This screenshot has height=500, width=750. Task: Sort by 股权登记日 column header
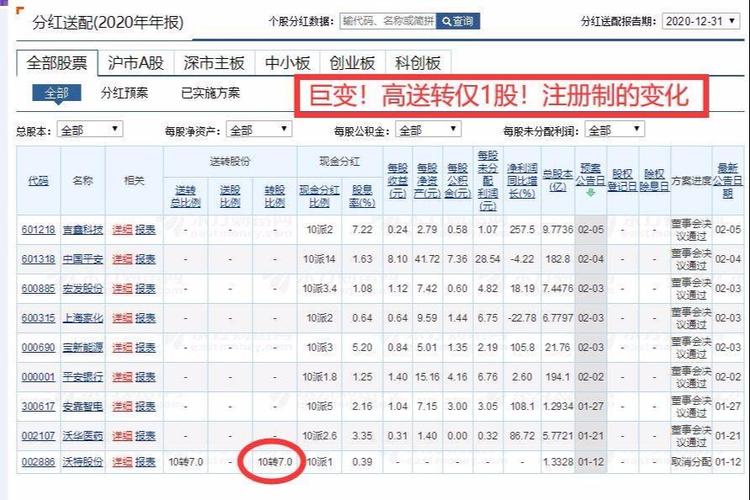coord(623,180)
